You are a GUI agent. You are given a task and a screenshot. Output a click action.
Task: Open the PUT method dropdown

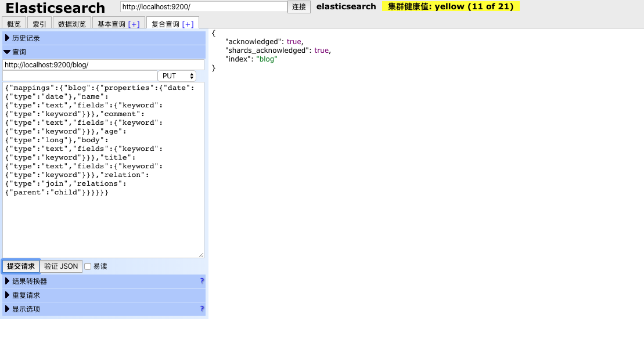(x=177, y=76)
